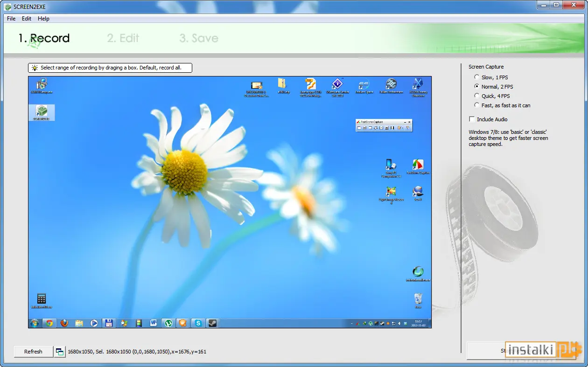This screenshot has width=588, height=367.
Task: Click the FastStone Capture toolbar window in the preview
Action: tap(384, 125)
